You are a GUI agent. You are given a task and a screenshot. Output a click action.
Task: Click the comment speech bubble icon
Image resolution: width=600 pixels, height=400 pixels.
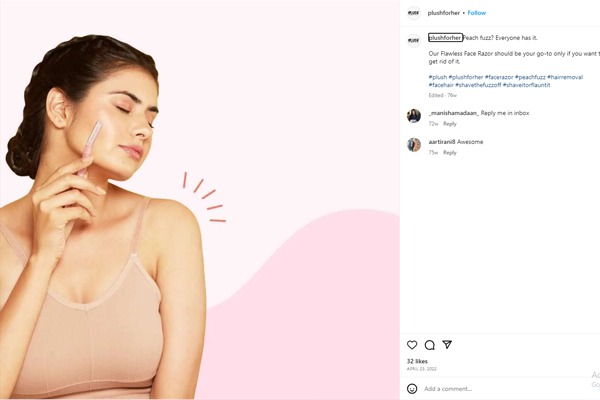point(429,345)
